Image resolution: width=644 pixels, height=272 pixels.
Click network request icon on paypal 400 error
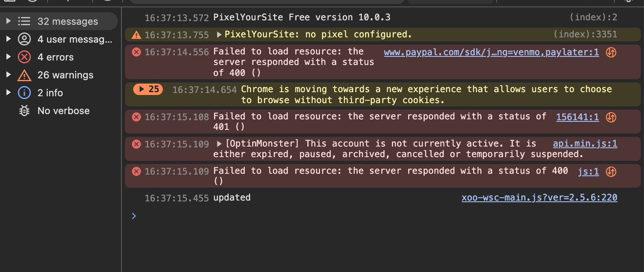(611, 52)
